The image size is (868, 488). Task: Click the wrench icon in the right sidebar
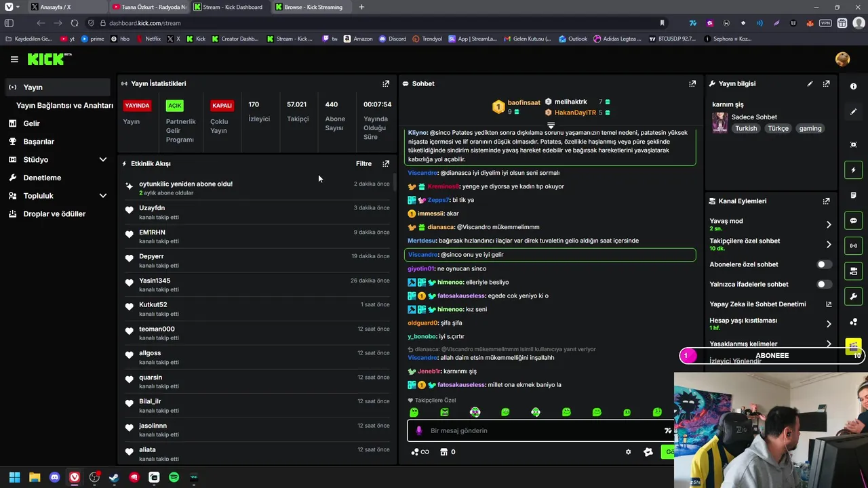(853, 296)
